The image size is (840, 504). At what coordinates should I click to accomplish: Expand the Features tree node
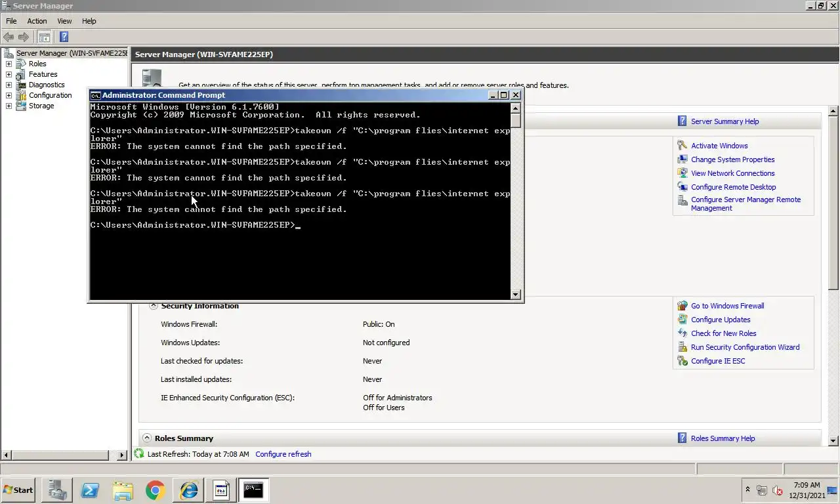pos(9,74)
